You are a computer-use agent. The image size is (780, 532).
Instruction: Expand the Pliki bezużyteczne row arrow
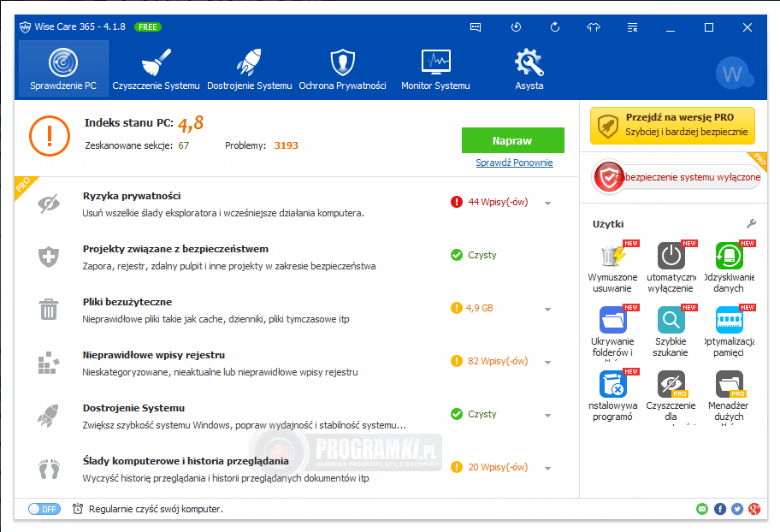pyautogui.click(x=547, y=309)
